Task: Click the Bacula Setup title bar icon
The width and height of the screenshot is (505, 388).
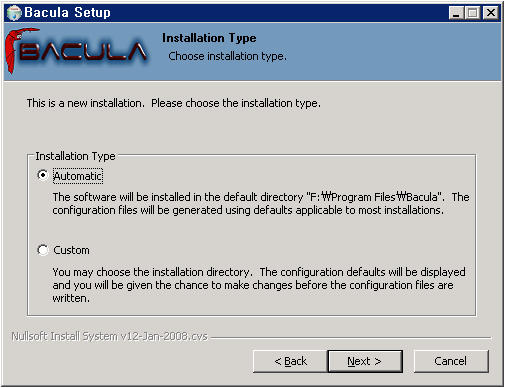Action: click(14, 13)
